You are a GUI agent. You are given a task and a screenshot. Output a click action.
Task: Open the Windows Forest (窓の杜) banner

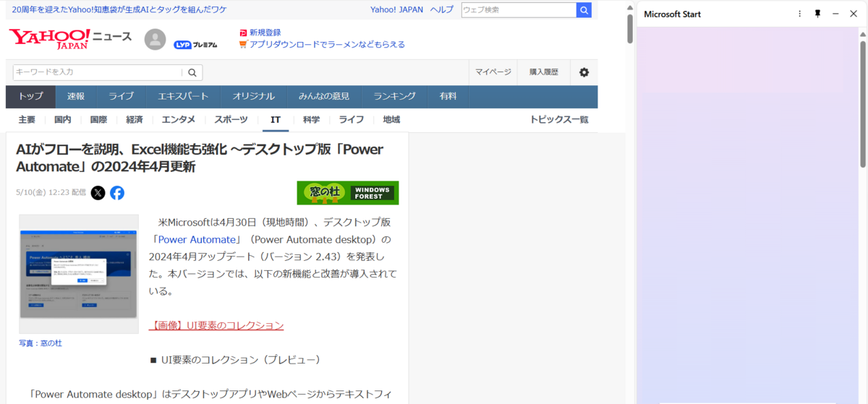pos(348,193)
